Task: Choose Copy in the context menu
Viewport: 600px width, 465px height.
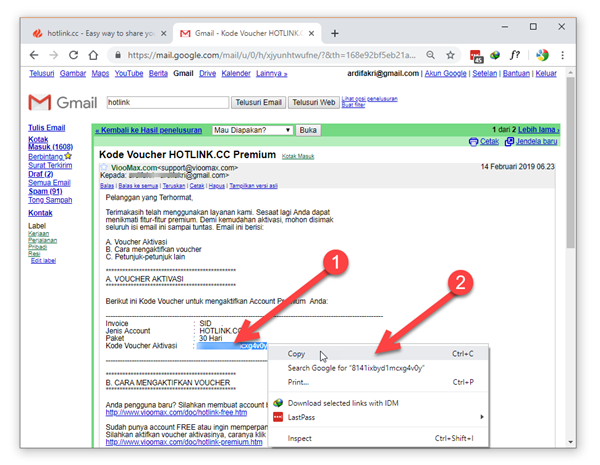Action: coord(378,354)
